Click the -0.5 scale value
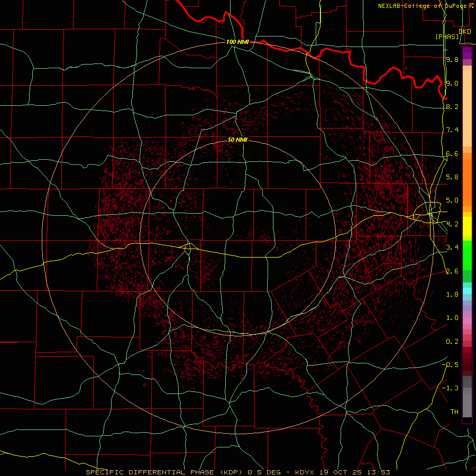 [450, 364]
